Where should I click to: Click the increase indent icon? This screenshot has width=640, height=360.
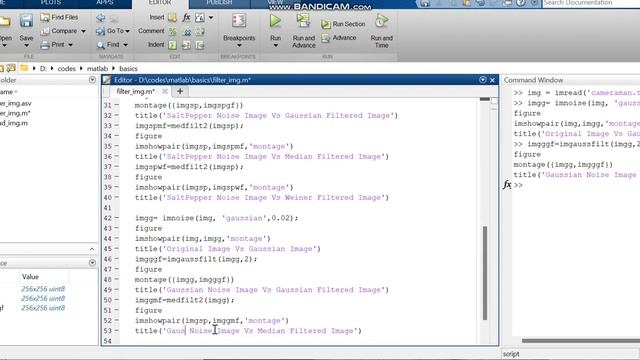click(x=187, y=44)
